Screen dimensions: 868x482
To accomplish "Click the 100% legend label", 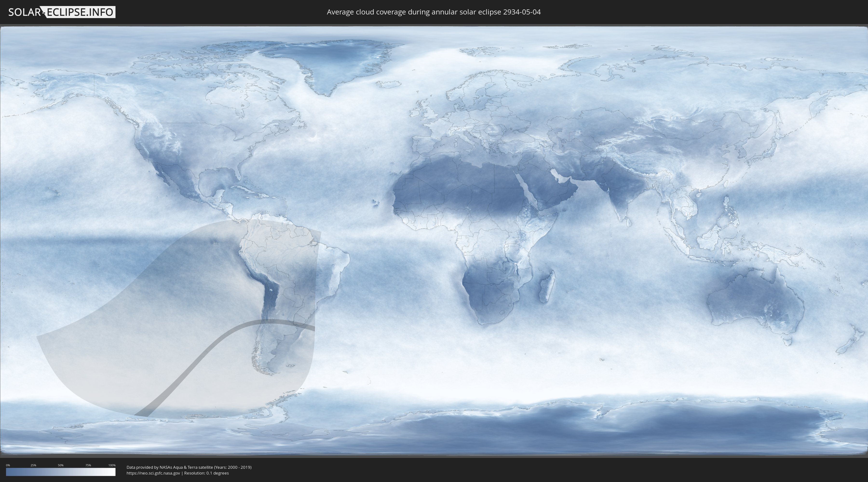I will [112, 465].
